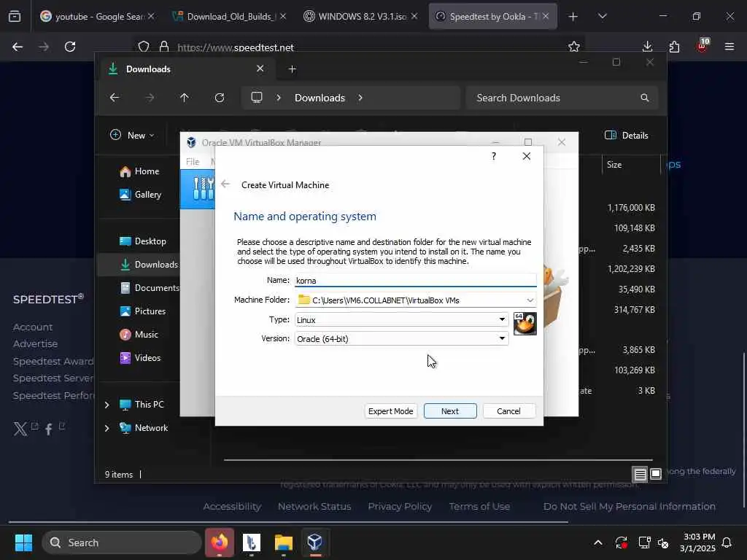The width and height of the screenshot is (747, 560).
Task: Open Terms of Use link
Action: [x=479, y=507]
